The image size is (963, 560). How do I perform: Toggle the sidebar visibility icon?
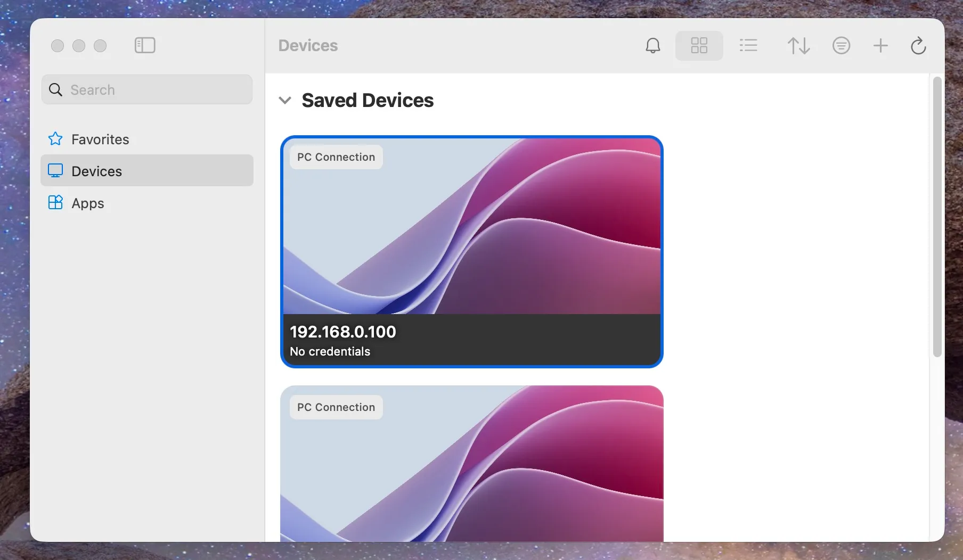point(145,45)
